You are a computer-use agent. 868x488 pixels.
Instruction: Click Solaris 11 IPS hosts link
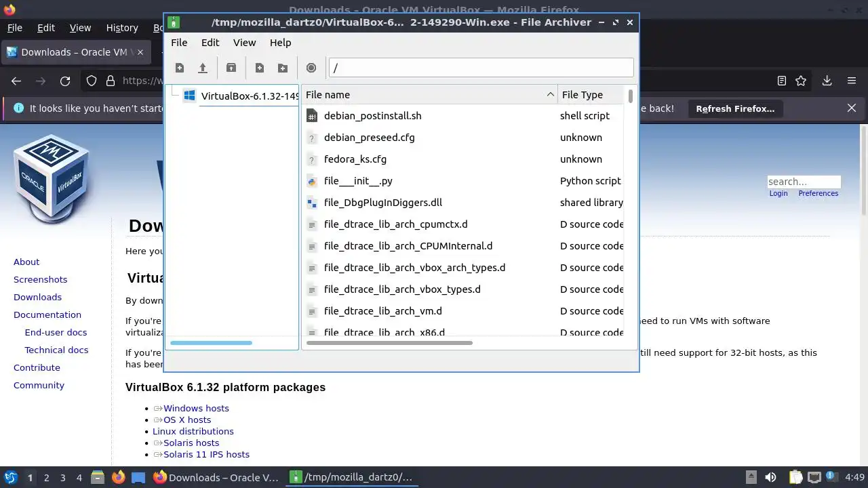coord(206,454)
